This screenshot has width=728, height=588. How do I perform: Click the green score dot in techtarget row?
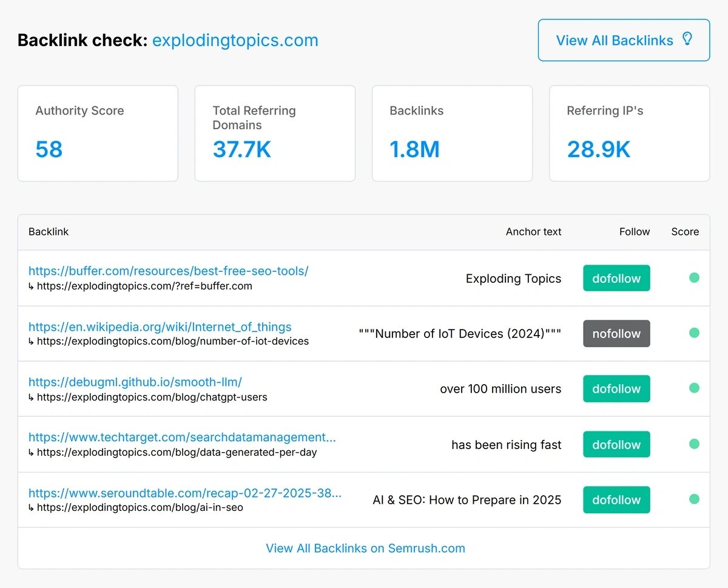[x=694, y=444]
